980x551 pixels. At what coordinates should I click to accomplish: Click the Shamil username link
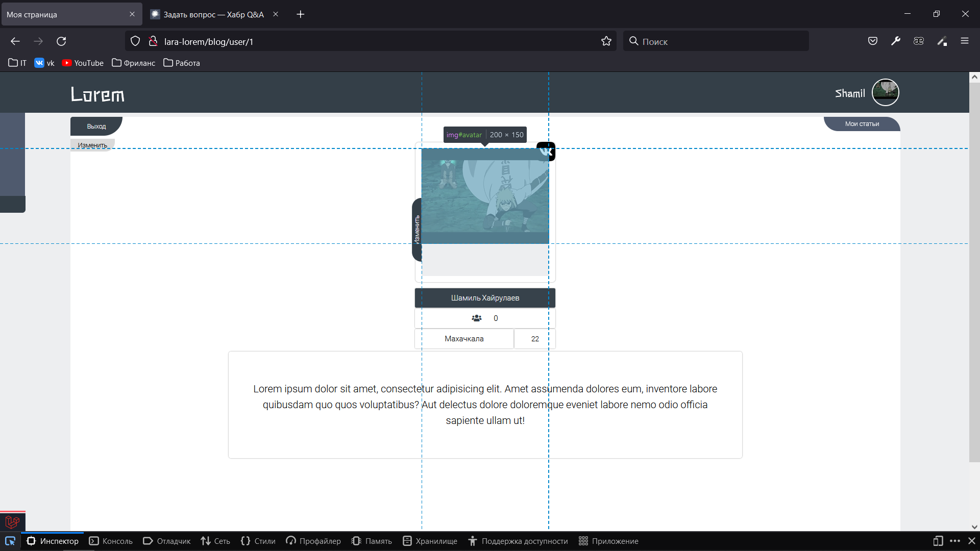(850, 93)
